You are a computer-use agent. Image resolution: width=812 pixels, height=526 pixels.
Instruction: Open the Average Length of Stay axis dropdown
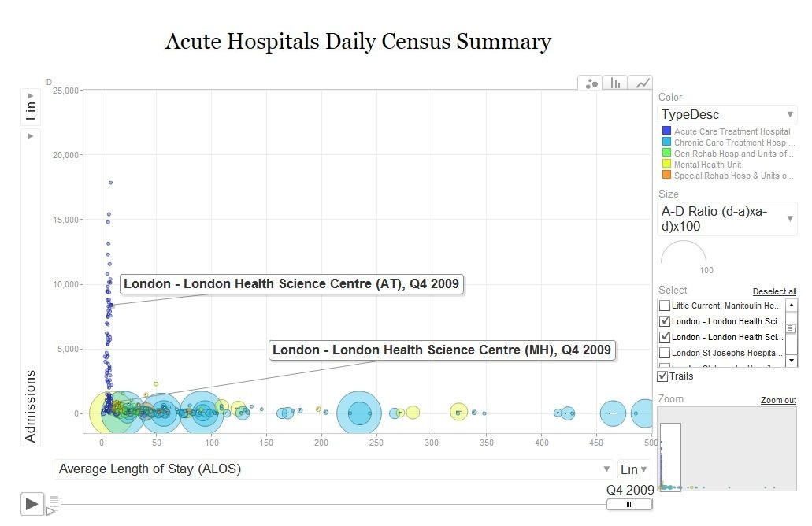334,469
